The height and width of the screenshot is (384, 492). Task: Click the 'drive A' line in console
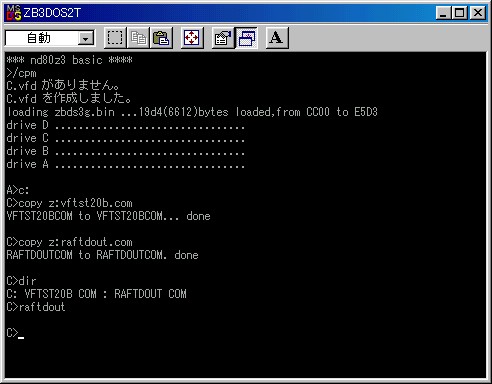click(125, 164)
